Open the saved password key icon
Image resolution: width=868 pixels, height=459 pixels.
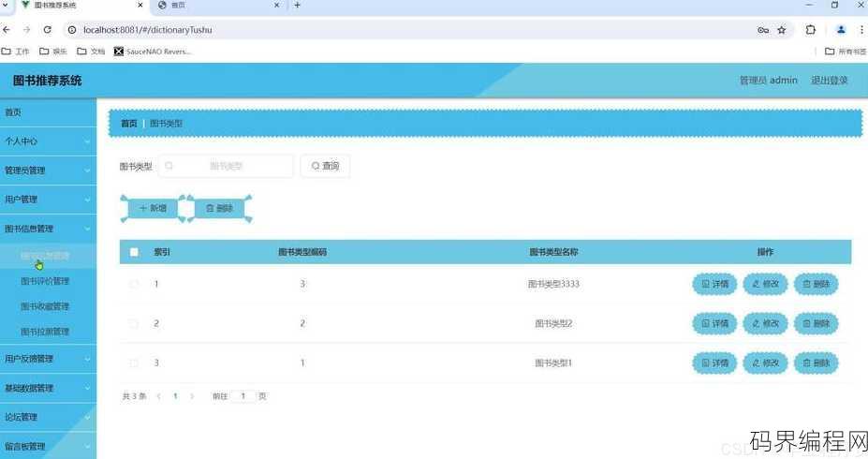pos(763,30)
